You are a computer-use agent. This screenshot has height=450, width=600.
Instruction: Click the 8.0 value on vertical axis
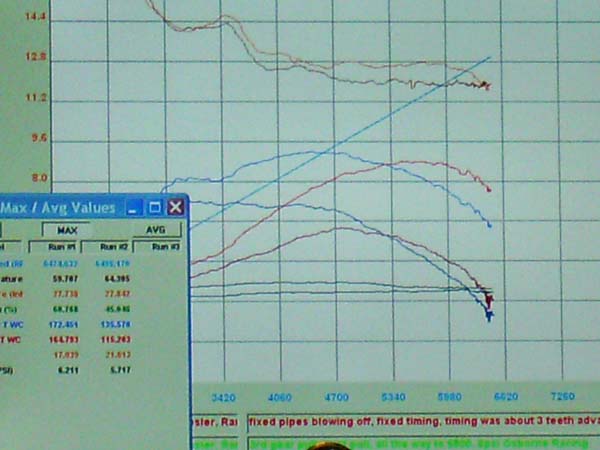37,178
